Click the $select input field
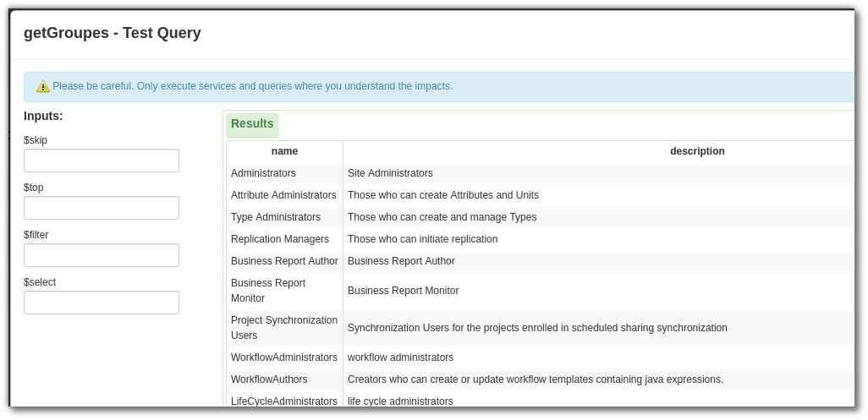 click(102, 303)
